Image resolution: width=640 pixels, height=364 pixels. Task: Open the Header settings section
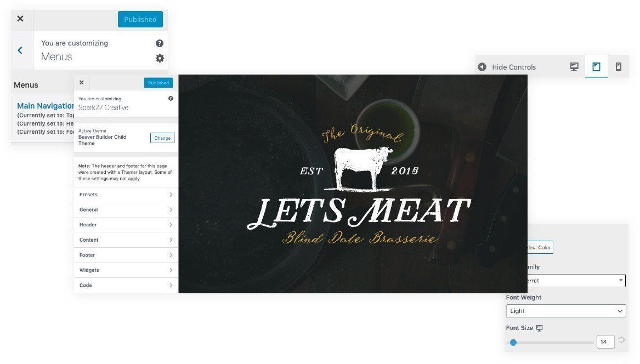pyautogui.click(x=126, y=225)
